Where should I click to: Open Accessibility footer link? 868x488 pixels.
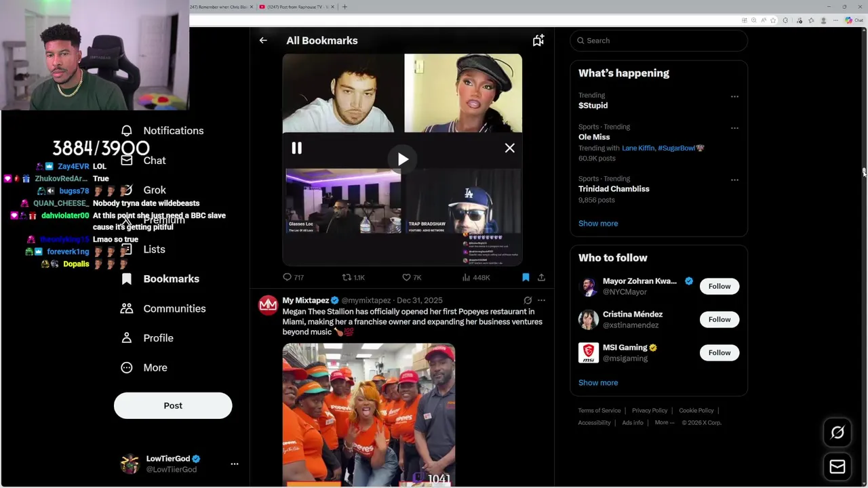(595, 423)
